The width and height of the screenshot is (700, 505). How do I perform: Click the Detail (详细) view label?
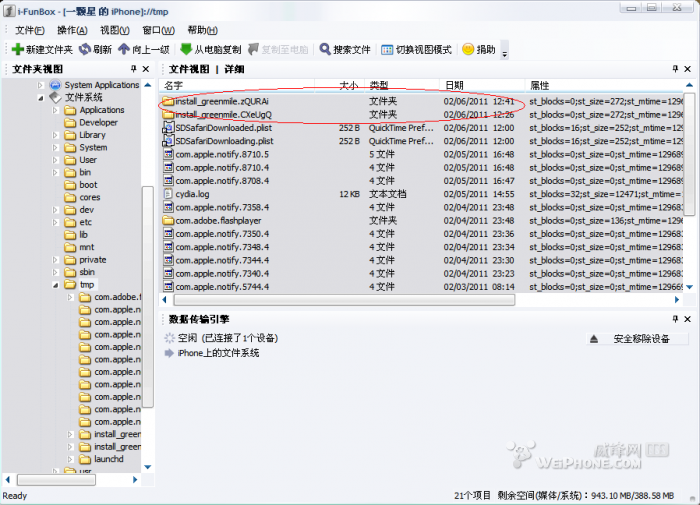click(x=234, y=69)
